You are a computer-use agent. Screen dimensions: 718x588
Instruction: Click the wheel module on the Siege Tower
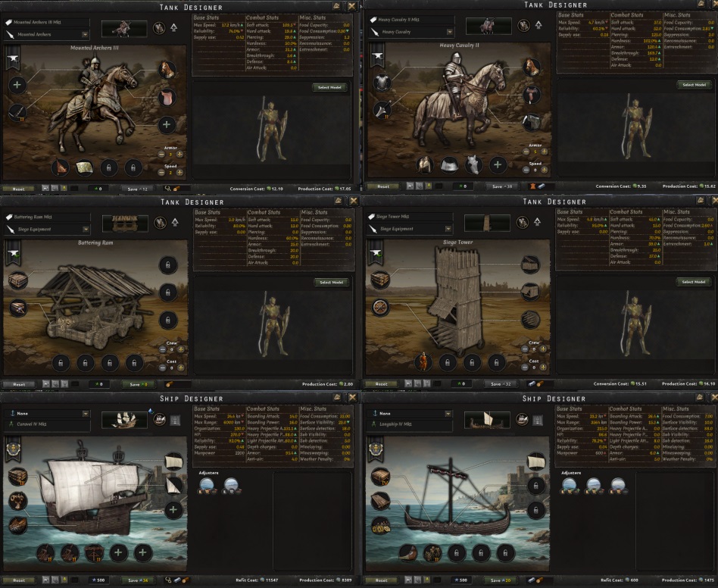(x=380, y=307)
